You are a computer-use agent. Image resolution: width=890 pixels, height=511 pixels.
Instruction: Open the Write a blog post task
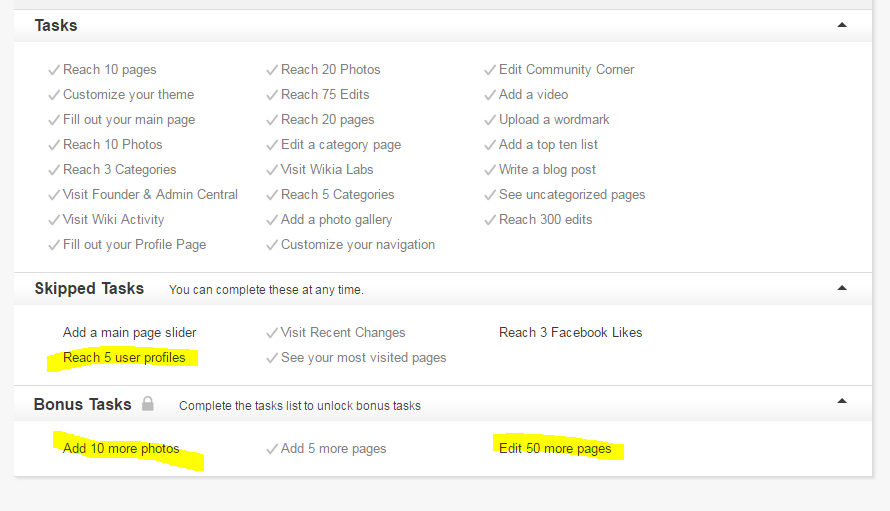(547, 170)
